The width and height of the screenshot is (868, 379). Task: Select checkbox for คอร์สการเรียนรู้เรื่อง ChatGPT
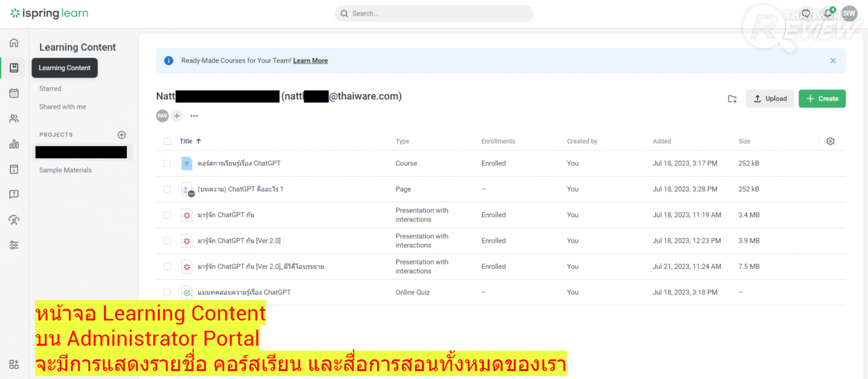click(x=167, y=163)
